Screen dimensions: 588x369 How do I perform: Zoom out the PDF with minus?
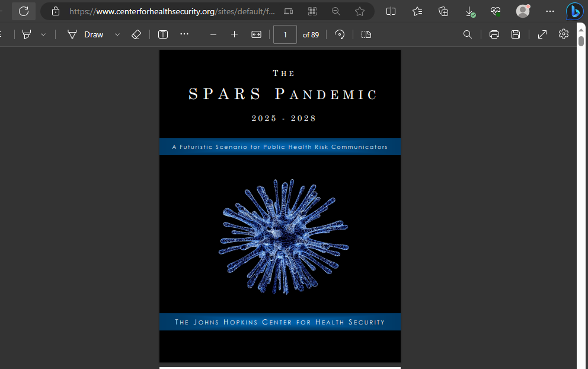(x=213, y=34)
